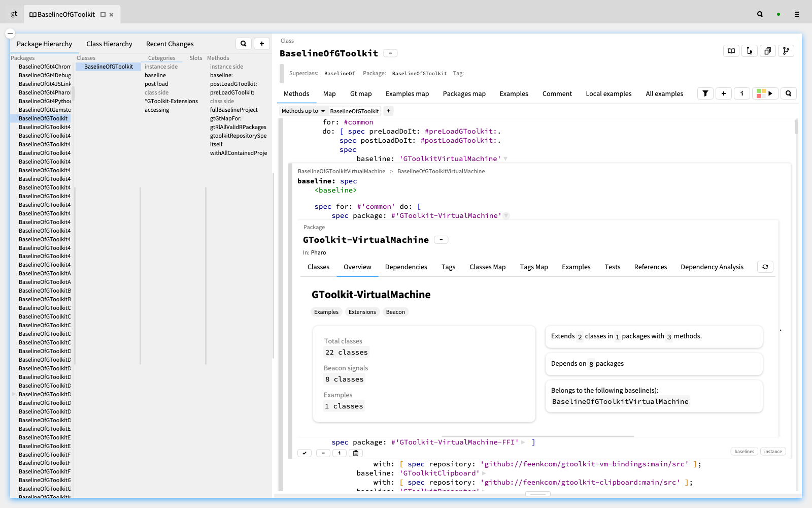
Task: Expand the 'GToolkitClipboard' baseline triangle
Action: coord(484,473)
